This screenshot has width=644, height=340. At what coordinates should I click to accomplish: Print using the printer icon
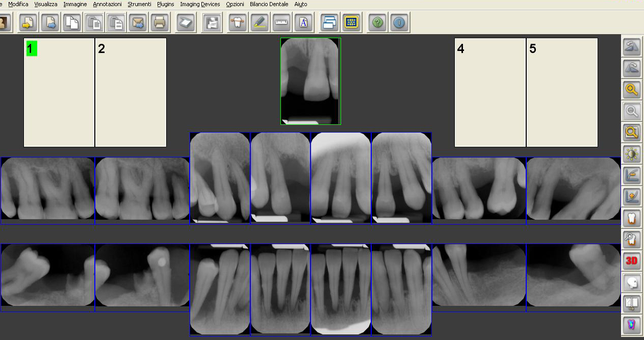[160, 22]
